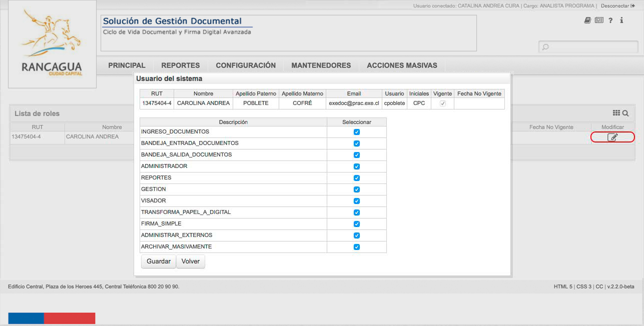Image resolution: width=644 pixels, height=326 pixels.
Task: Click the username cell 'cpoblete'
Action: 394,103
